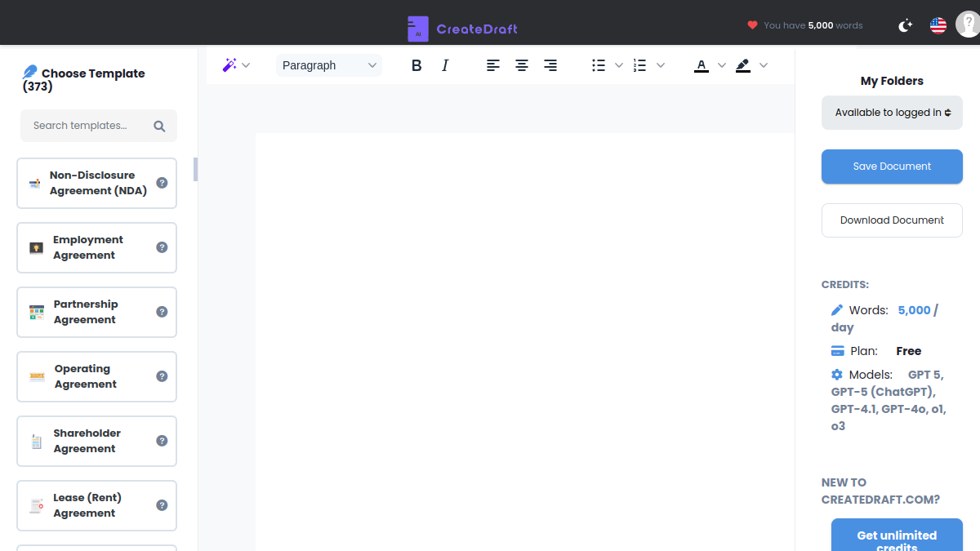
Task: Show help for Partnership Agreement template
Action: (162, 312)
